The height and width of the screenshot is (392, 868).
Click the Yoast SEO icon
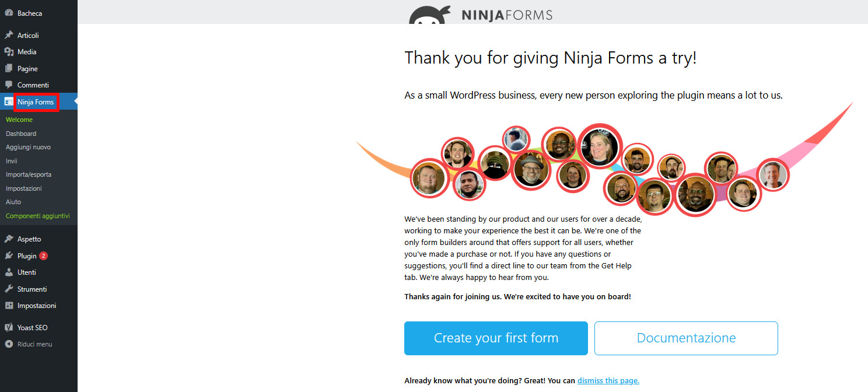(9, 328)
